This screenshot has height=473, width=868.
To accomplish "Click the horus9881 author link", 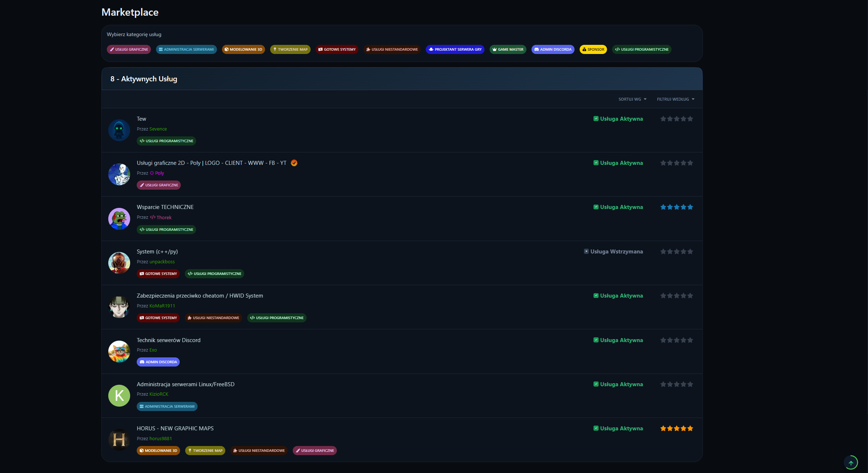I will (x=160, y=438).
